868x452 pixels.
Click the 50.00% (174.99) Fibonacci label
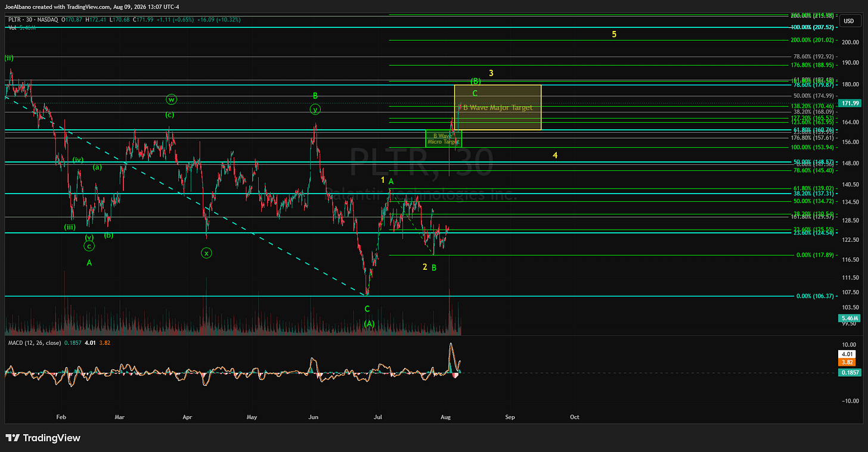(813, 96)
